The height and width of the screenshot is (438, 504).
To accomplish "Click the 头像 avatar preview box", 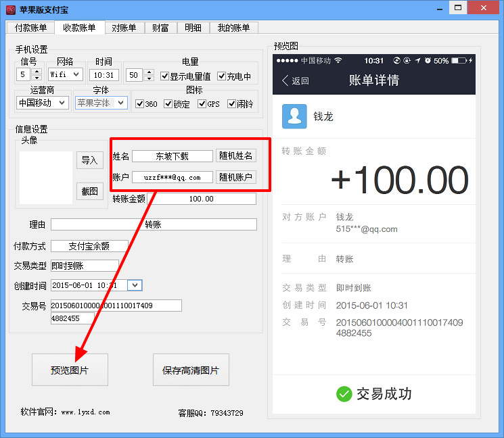I will [46, 178].
